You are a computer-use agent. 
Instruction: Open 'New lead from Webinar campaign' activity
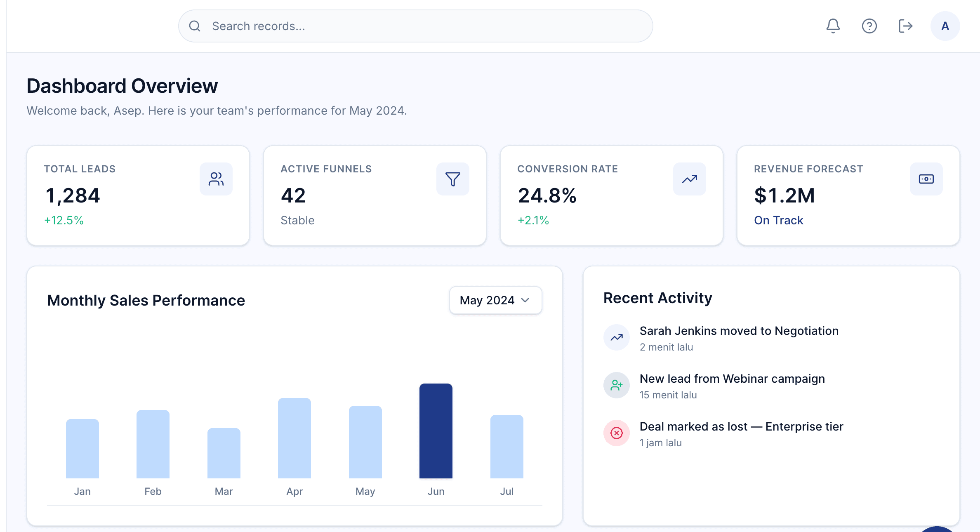[x=732, y=379]
